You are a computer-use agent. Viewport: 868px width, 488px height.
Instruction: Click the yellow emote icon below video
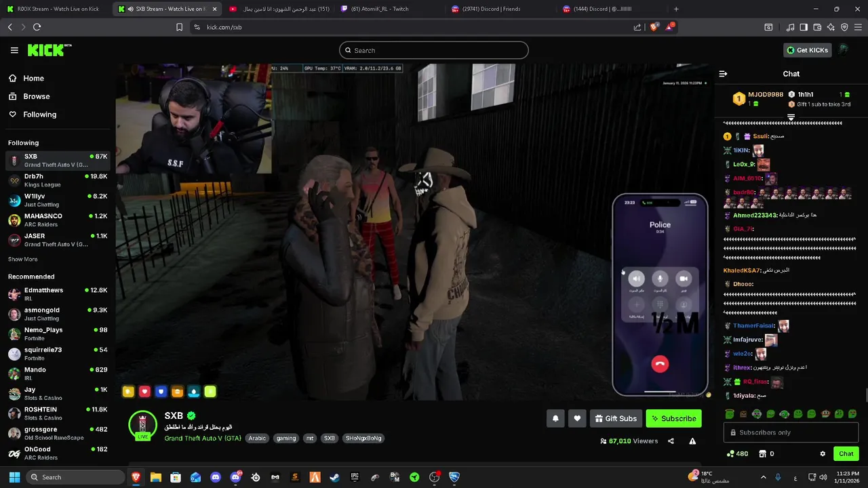(128, 392)
